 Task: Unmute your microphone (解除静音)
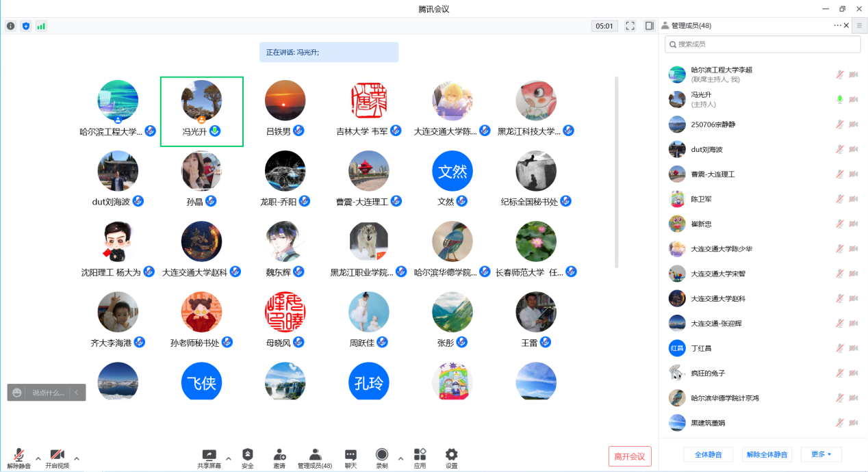(x=19, y=456)
